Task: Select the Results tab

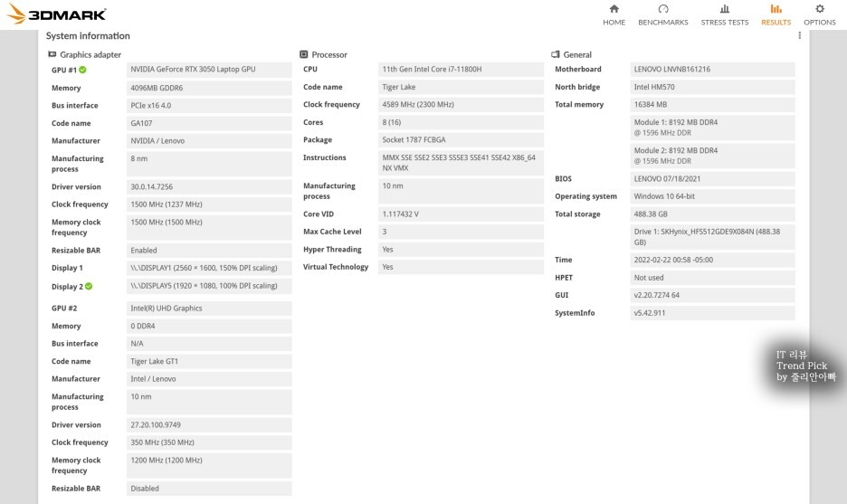Action: [776, 15]
